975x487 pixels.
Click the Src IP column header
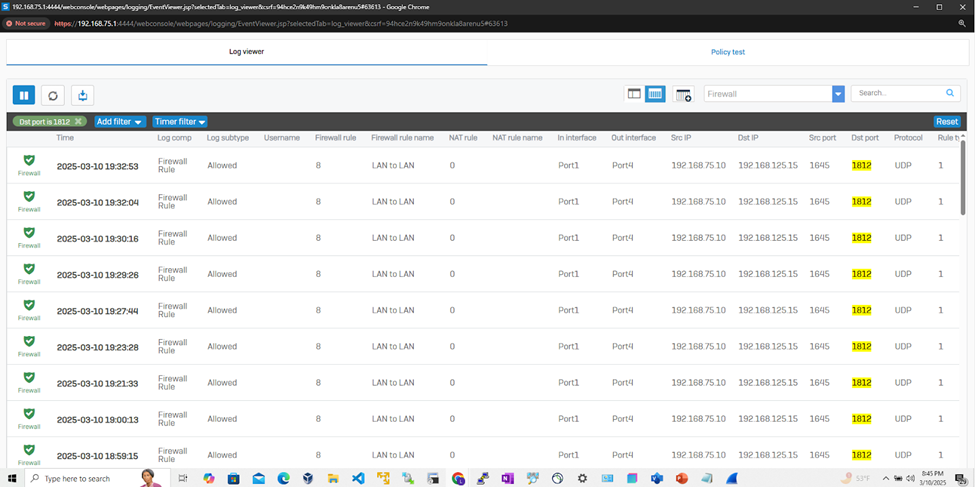[681, 137]
